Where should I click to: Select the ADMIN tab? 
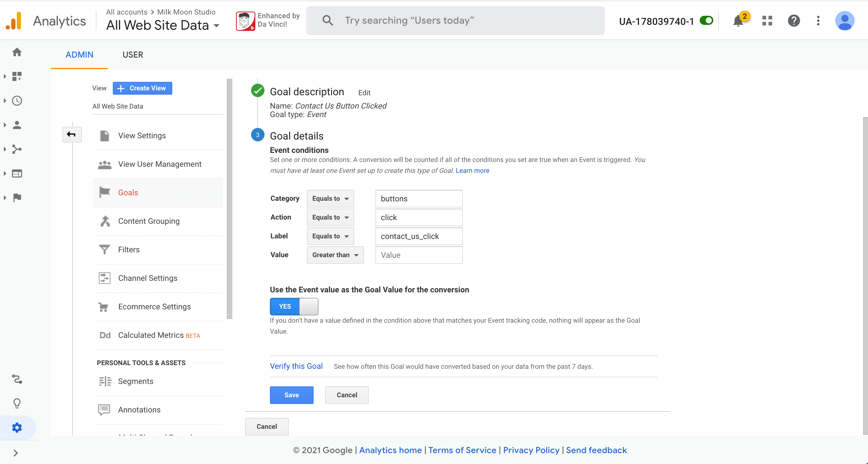tap(79, 55)
